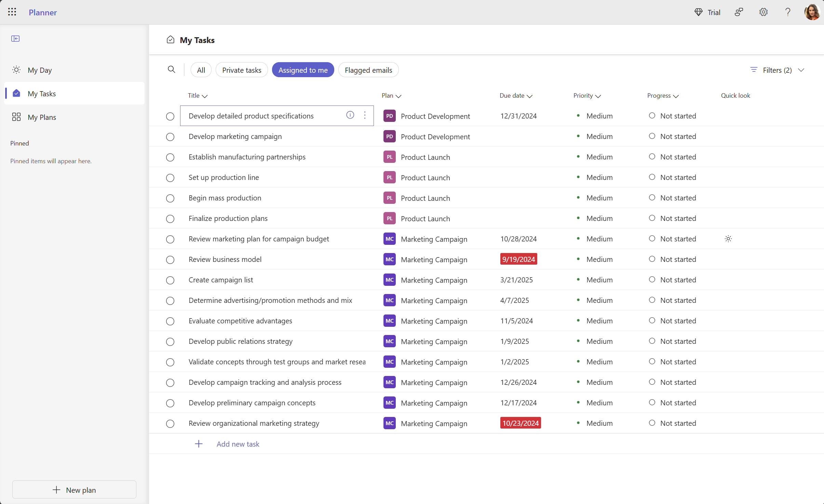Select the 'Flagged emails' tab filter

(368, 70)
